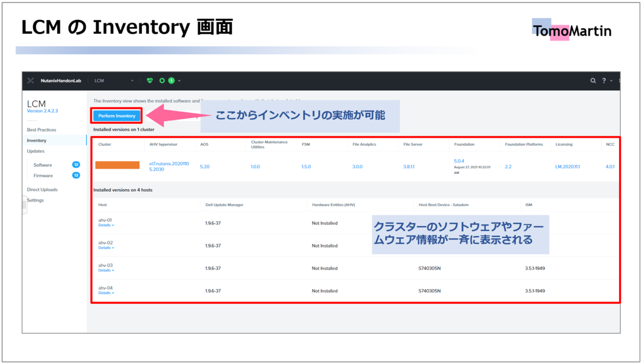Go to Software updates
This screenshot has height=364, width=642.
[x=43, y=165]
